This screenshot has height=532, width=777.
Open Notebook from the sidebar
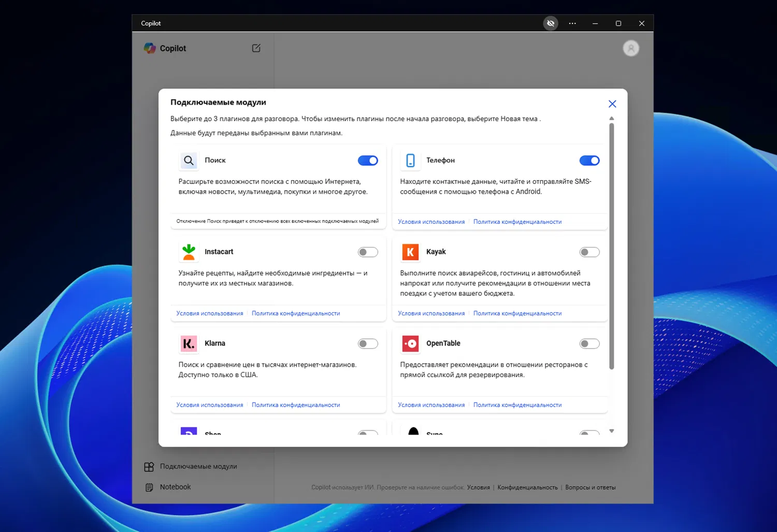pyautogui.click(x=175, y=487)
